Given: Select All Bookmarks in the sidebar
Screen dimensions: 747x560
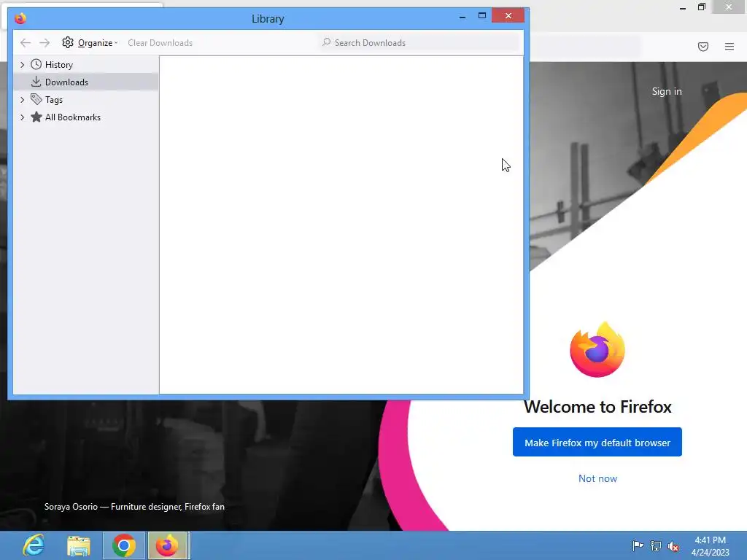Looking at the screenshot, I should 73,117.
